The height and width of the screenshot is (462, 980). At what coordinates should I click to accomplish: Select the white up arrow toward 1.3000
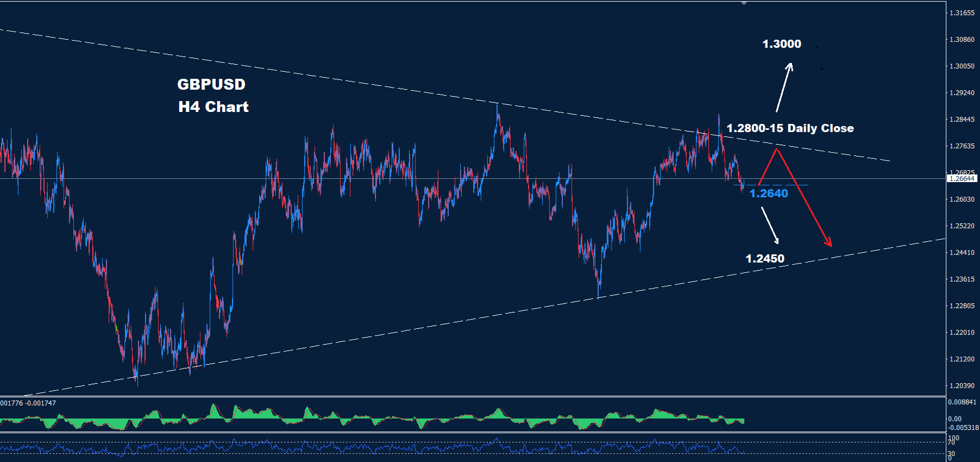pyautogui.click(x=784, y=87)
